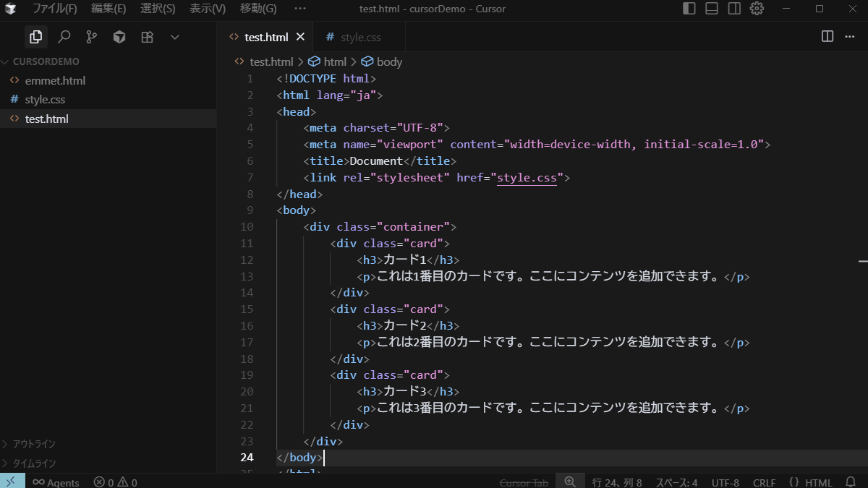
Task: Open the ファイル(F) menu
Action: click(54, 9)
